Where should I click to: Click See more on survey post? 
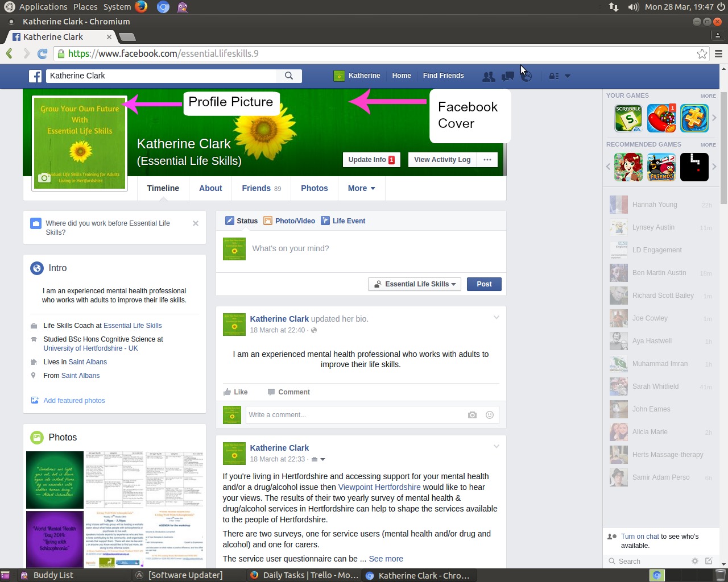click(386, 559)
